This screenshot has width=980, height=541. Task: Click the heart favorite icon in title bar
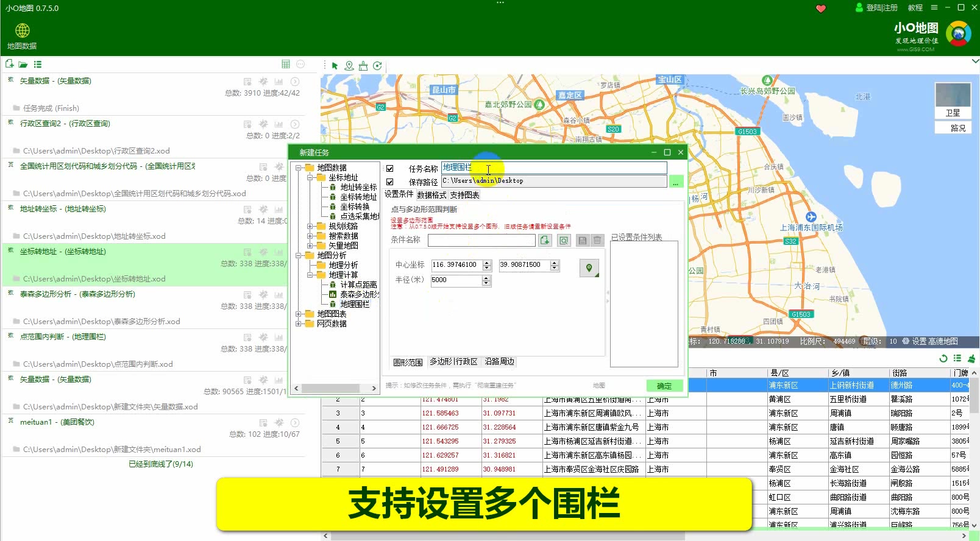[820, 8]
